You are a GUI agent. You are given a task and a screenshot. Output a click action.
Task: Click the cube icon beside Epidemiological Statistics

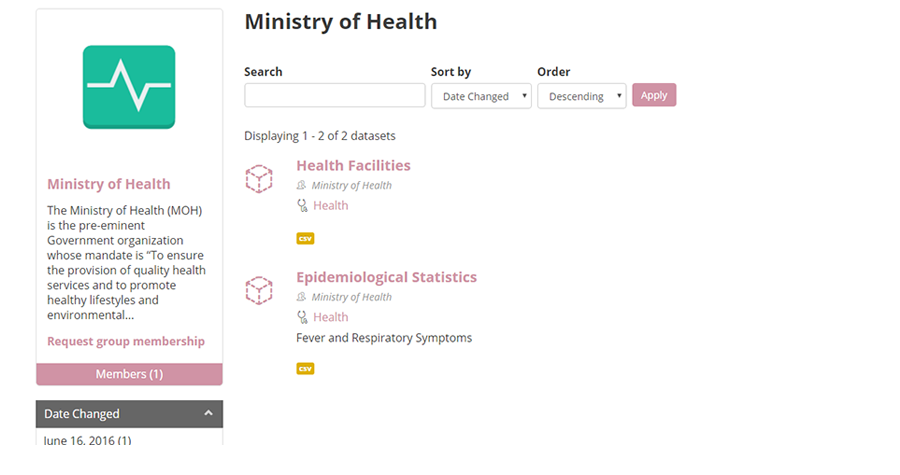(x=259, y=290)
